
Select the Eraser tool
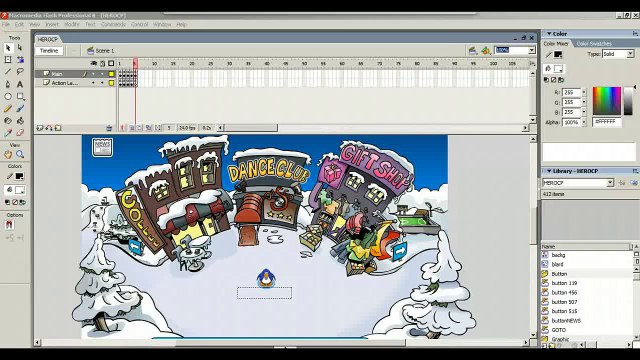tap(20, 133)
